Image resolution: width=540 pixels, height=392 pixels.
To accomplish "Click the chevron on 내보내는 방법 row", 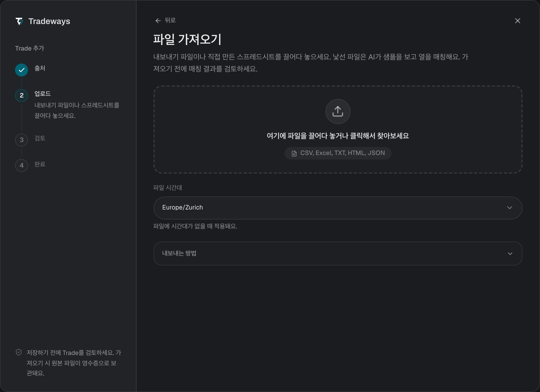I will 510,254.
